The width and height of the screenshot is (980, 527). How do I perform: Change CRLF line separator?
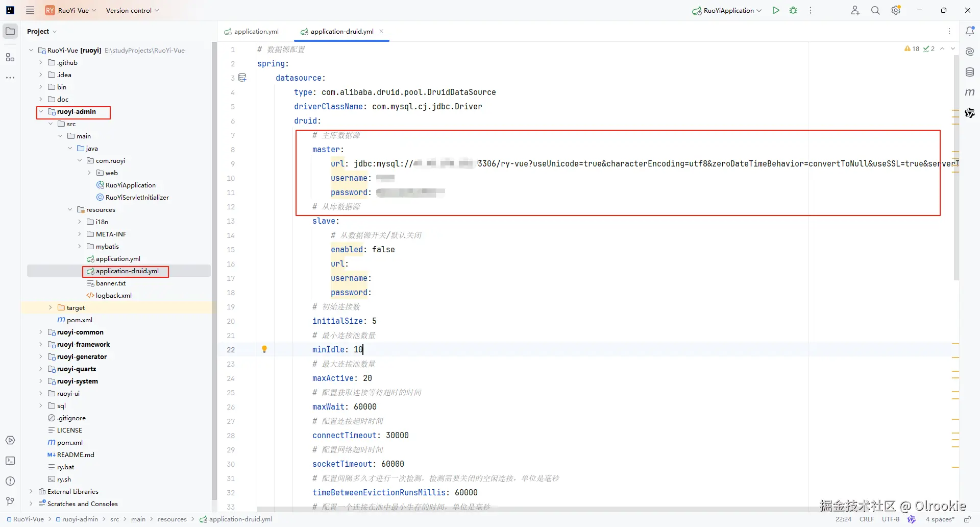point(867,519)
